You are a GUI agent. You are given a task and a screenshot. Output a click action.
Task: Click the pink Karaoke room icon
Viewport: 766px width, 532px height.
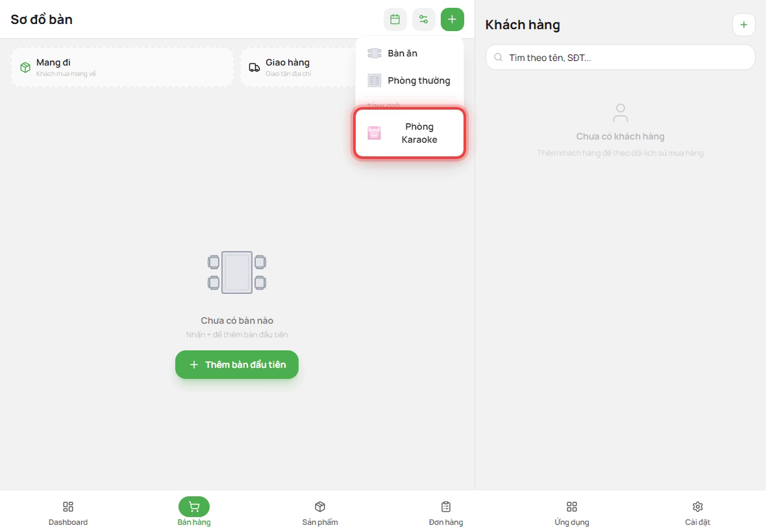click(x=374, y=133)
